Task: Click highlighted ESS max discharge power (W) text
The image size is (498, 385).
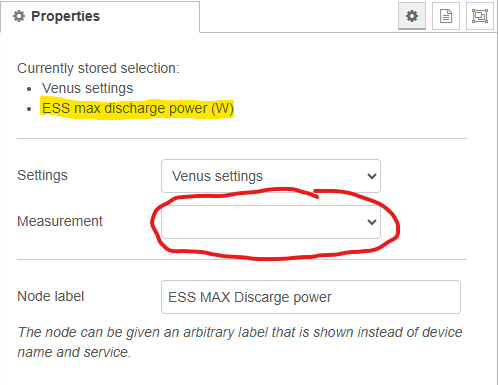Action: pos(138,108)
